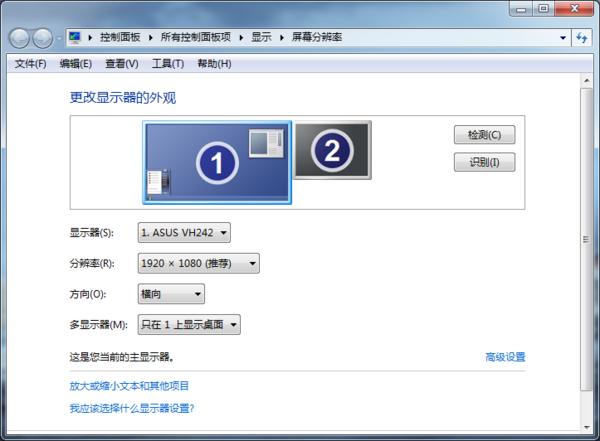This screenshot has width=600, height=441.
Task: Minimize the window
Action: (x=521, y=9)
